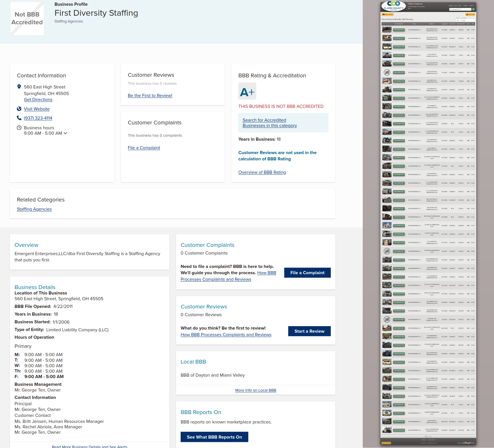Open the Overview of BBB Rating link

[x=262, y=172]
